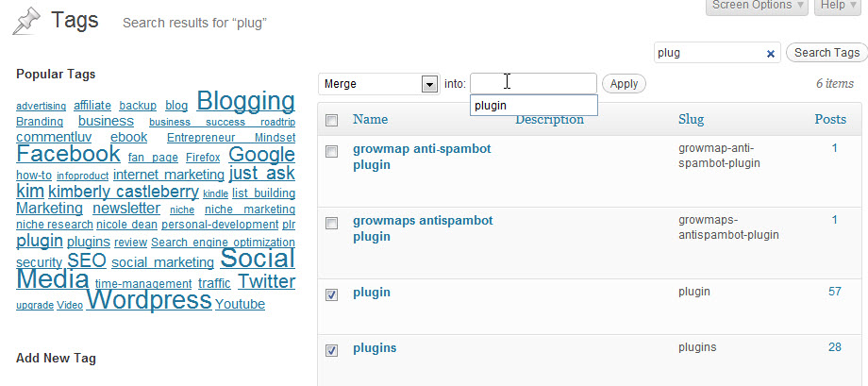Sort by the Name column header
The width and height of the screenshot is (868, 386).
click(x=371, y=119)
